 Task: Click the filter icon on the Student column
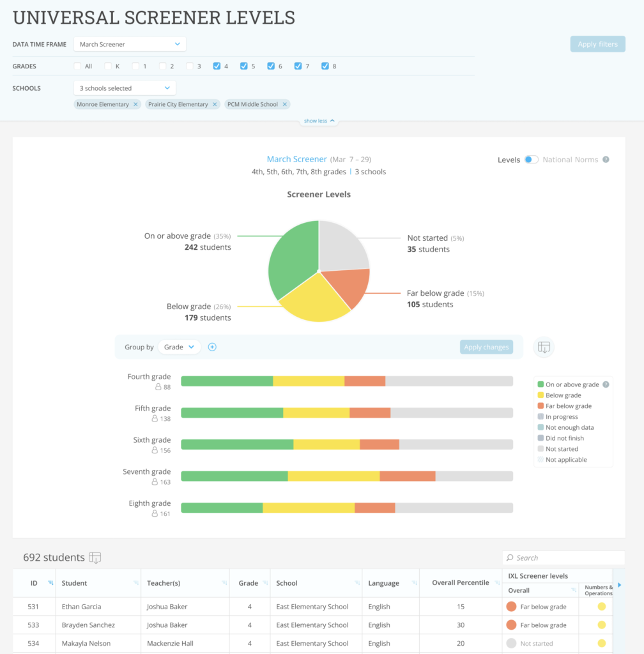coord(135,583)
